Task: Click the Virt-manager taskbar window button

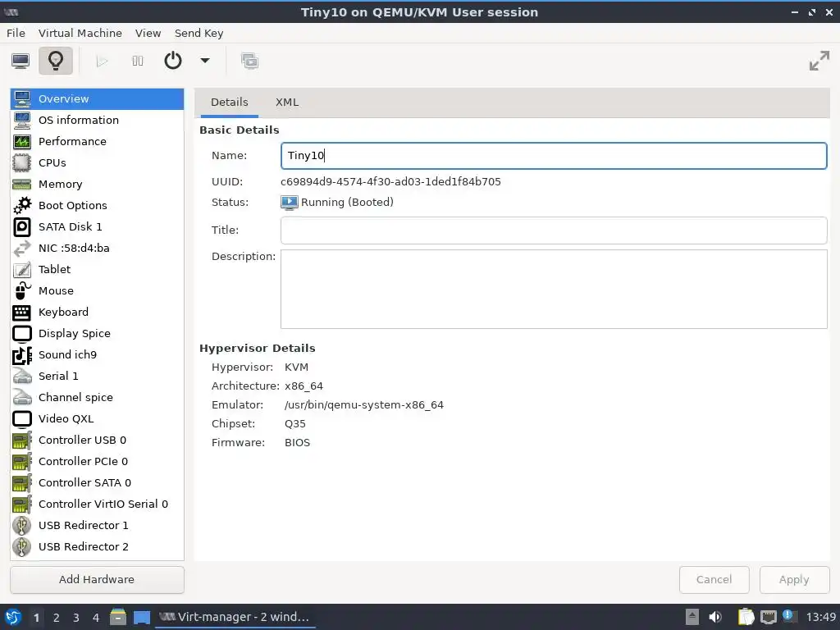Action: pos(235,617)
